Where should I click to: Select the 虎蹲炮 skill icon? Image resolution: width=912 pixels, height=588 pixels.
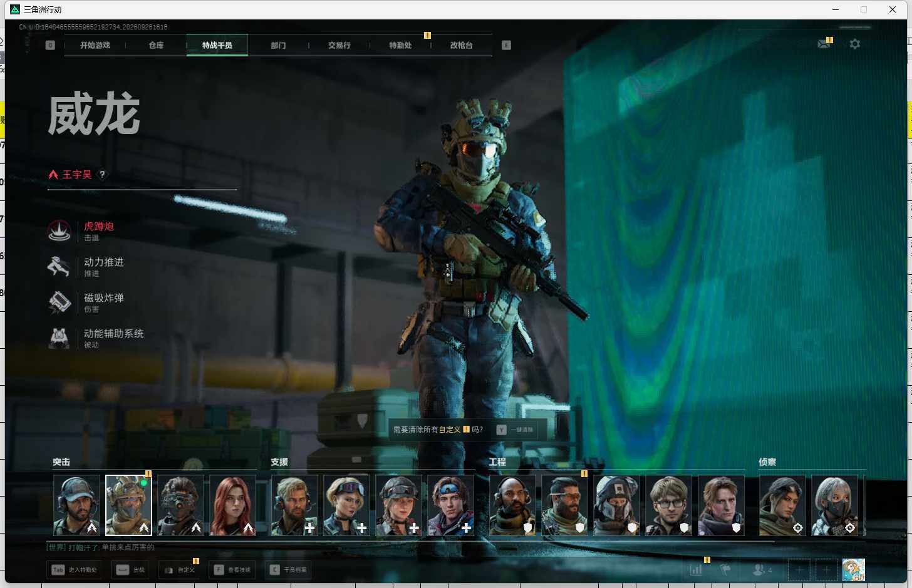click(60, 231)
